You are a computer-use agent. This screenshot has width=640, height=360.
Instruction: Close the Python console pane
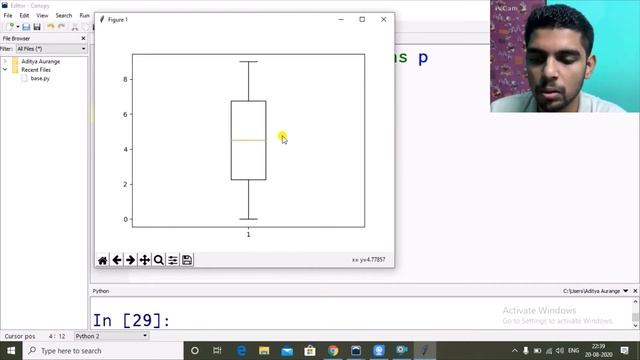(635, 291)
